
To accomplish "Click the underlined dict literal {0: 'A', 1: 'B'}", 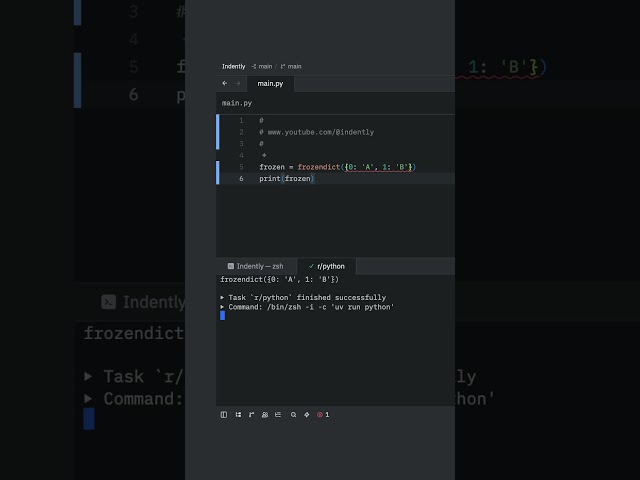I will tap(379, 167).
